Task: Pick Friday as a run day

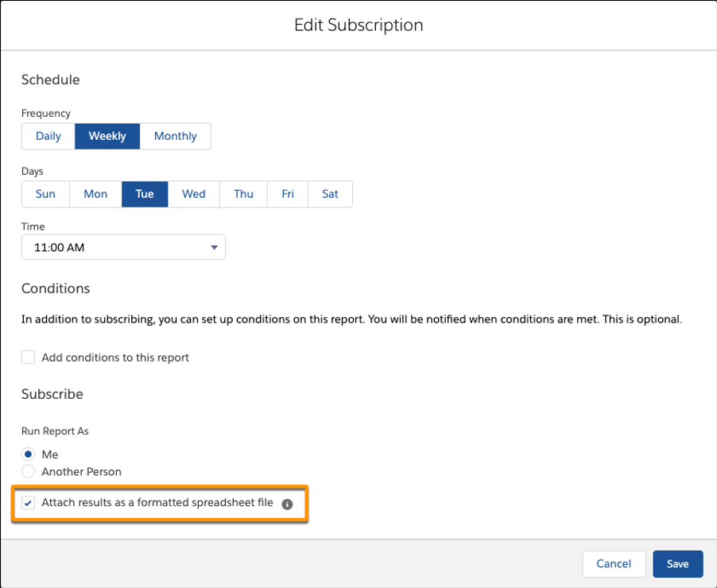Action: [287, 194]
